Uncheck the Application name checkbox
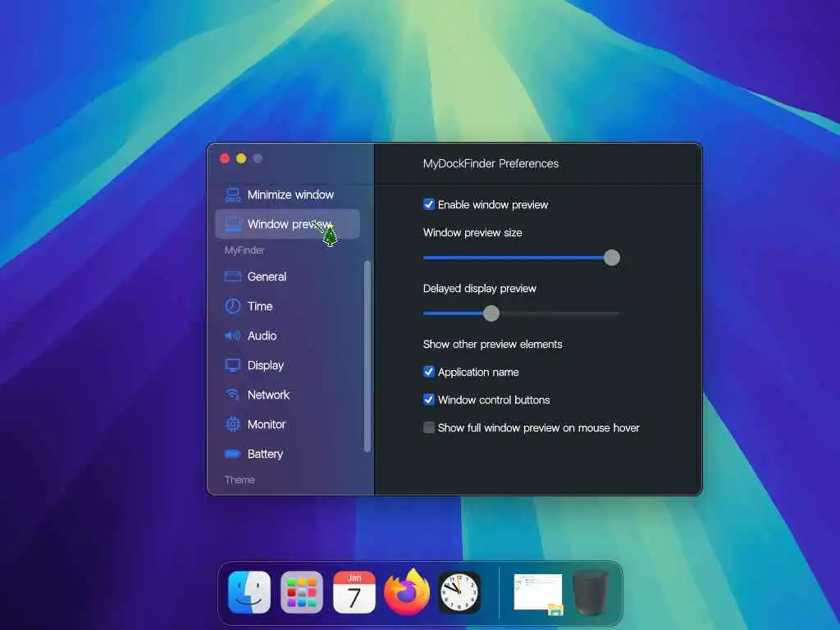This screenshot has height=630, width=840. coord(428,372)
